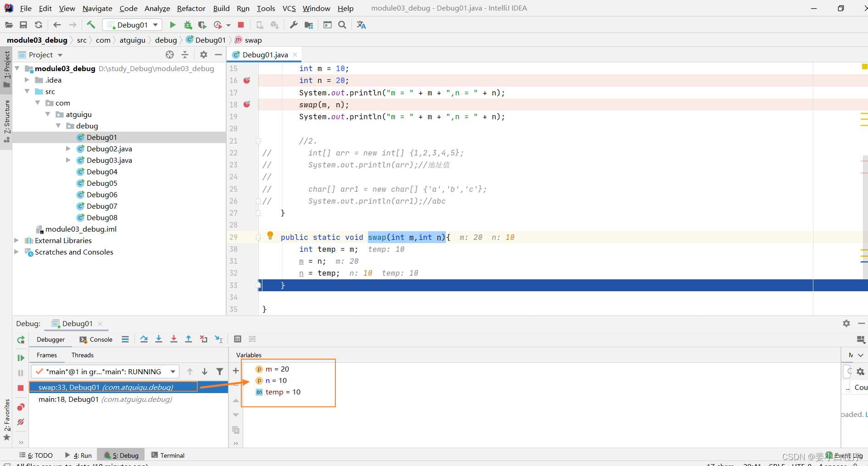The image size is (868, 466).
Task: View breakpoints with double red circles
Action: [x=21, y=407]
